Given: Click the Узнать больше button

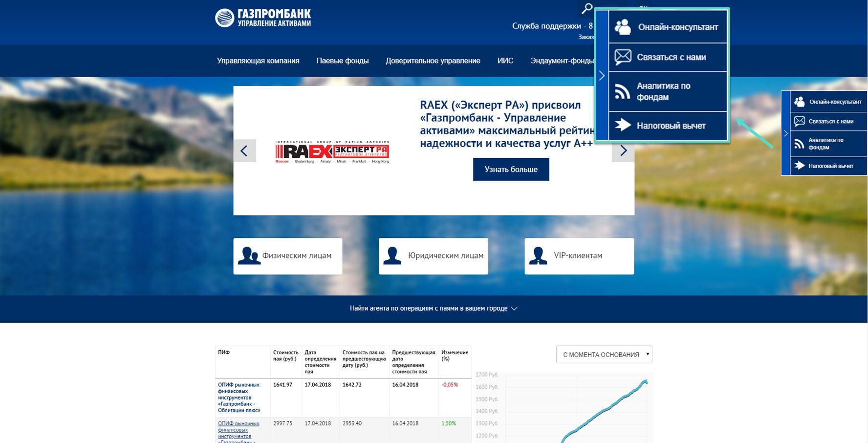Looking at the screenshot, I should (x=511, y=169).
